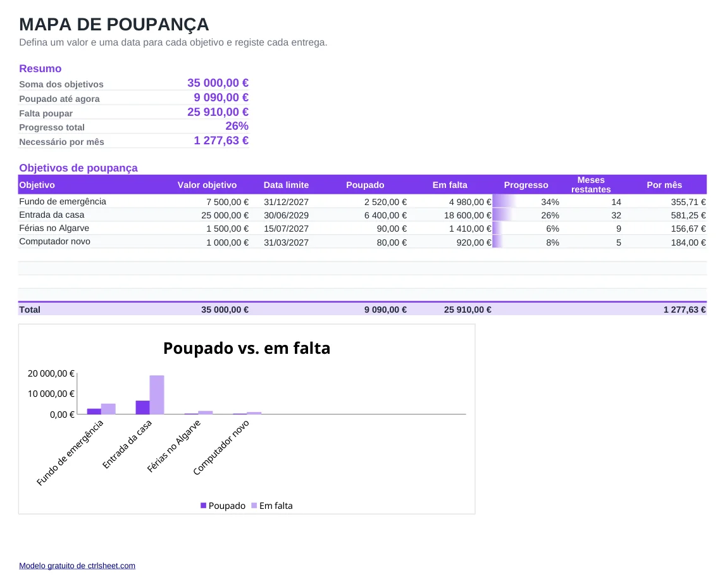Click the 26% progress cell for Entrada da casa

(x=526, y=216)
